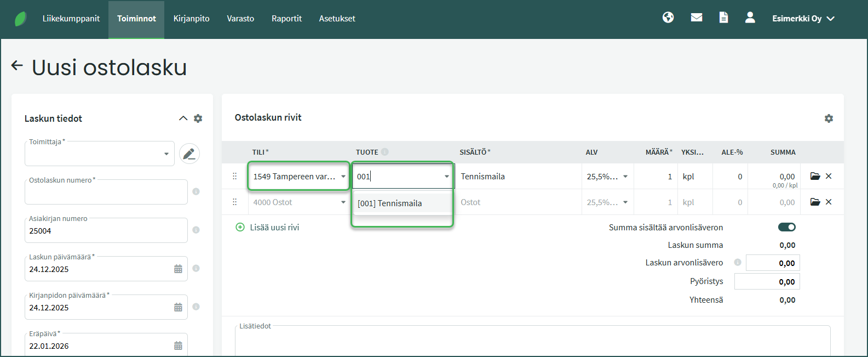Click the back arrow beside Uusi ostolasku
This screenshot has width=868, height=357.
click(x=17, y=66)
